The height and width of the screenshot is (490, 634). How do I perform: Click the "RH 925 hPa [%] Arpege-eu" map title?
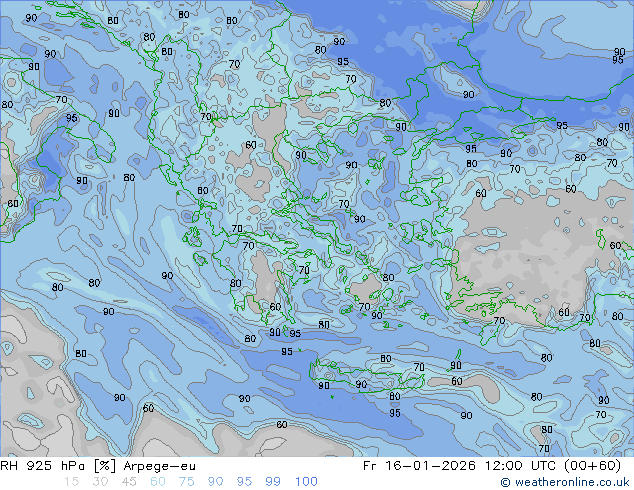tap(98, 466)
